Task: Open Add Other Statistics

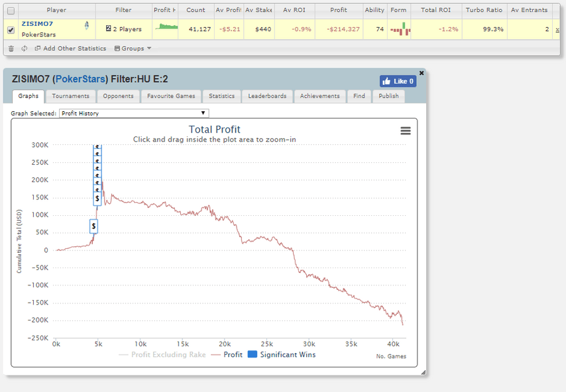Action: click(70, 48)
